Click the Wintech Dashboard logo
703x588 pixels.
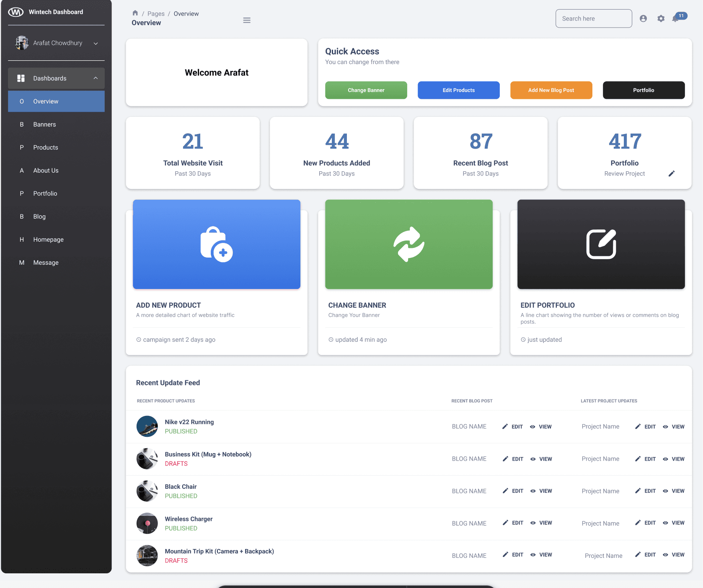pos(16,12)
